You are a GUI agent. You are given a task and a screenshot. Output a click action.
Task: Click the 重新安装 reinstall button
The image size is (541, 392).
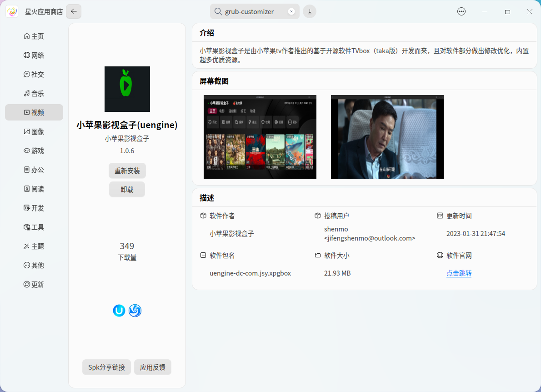[127, 171]
